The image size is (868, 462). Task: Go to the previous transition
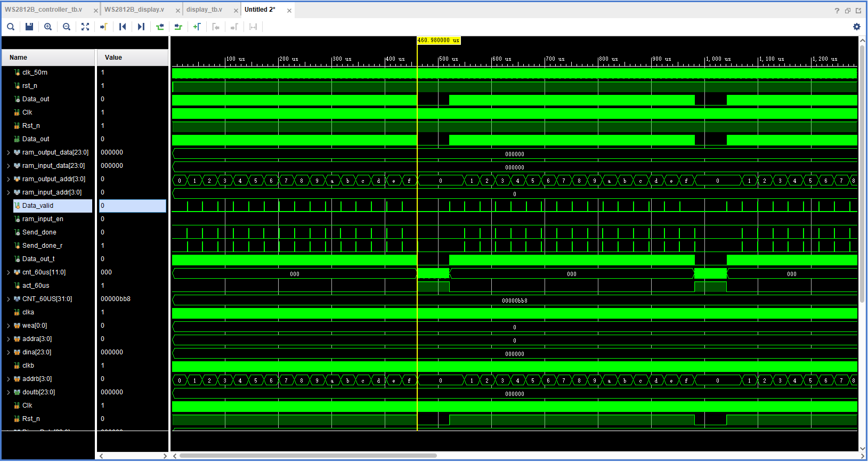(x=160, y=27)
